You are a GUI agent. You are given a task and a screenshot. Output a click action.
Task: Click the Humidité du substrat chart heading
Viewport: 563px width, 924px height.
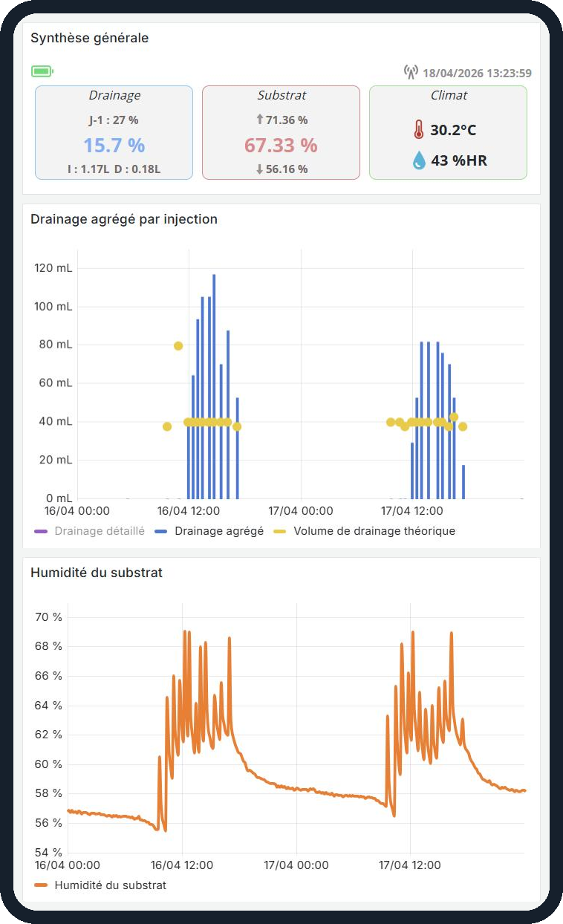click(97, 573)
